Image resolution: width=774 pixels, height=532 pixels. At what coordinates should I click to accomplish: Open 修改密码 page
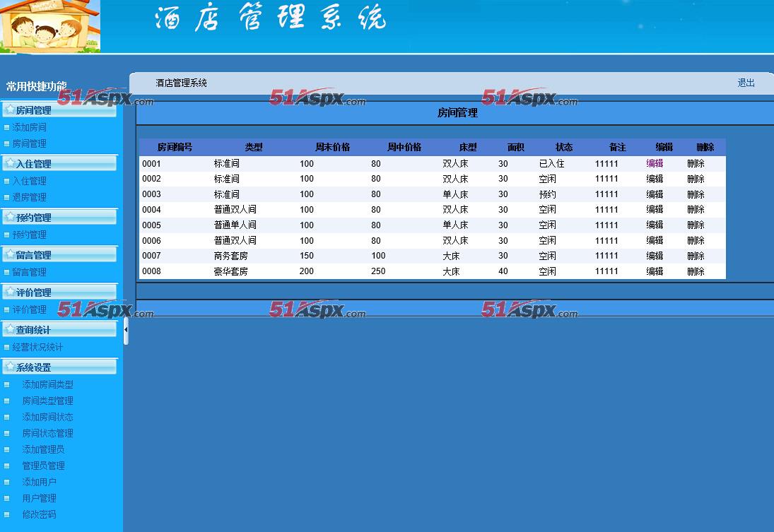click(x=39, y=515)
